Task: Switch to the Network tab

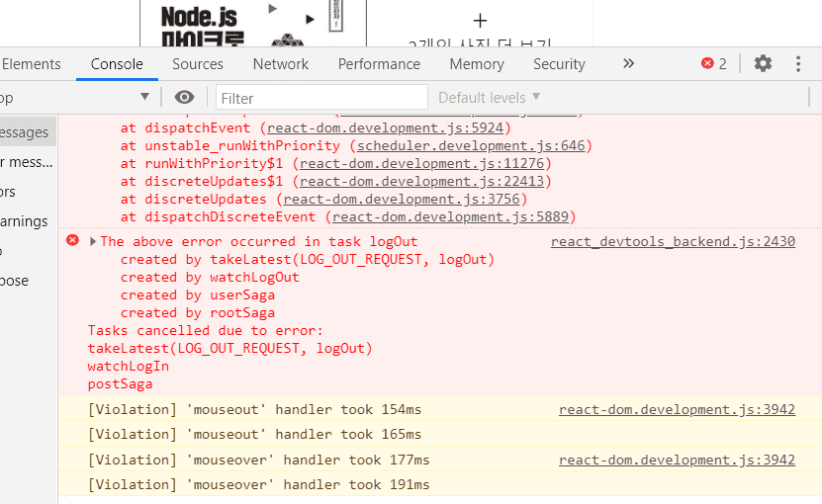Action: click(x=281, y=63)
